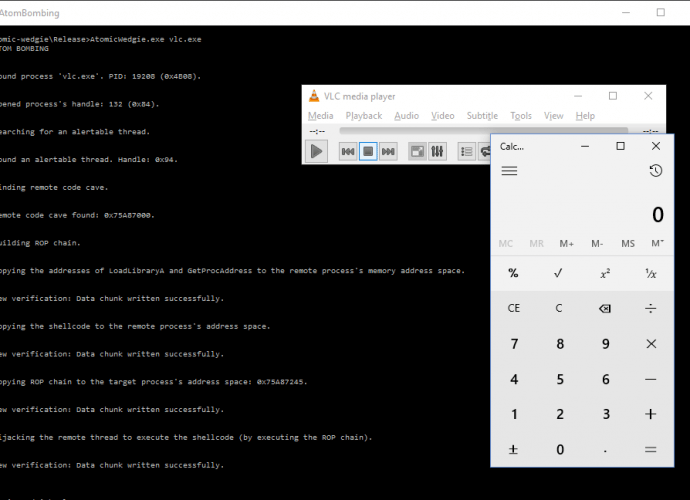Maximize the VLC media player window
The height and width of the screenshot is (500, 690).
tap(613, 96)
